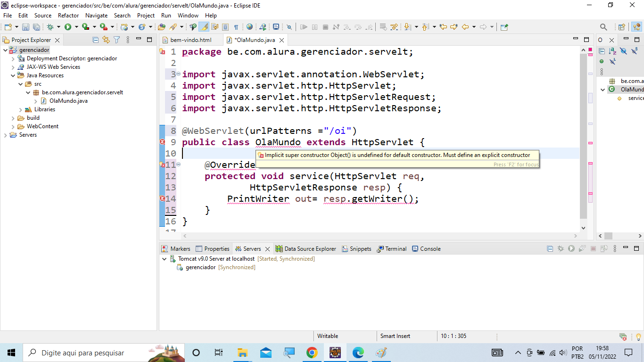This screenshot has height=362, width=644.
Task: Toggle Show Whitespace Characters pilcrow icon
Action: [x=236, y=27]
